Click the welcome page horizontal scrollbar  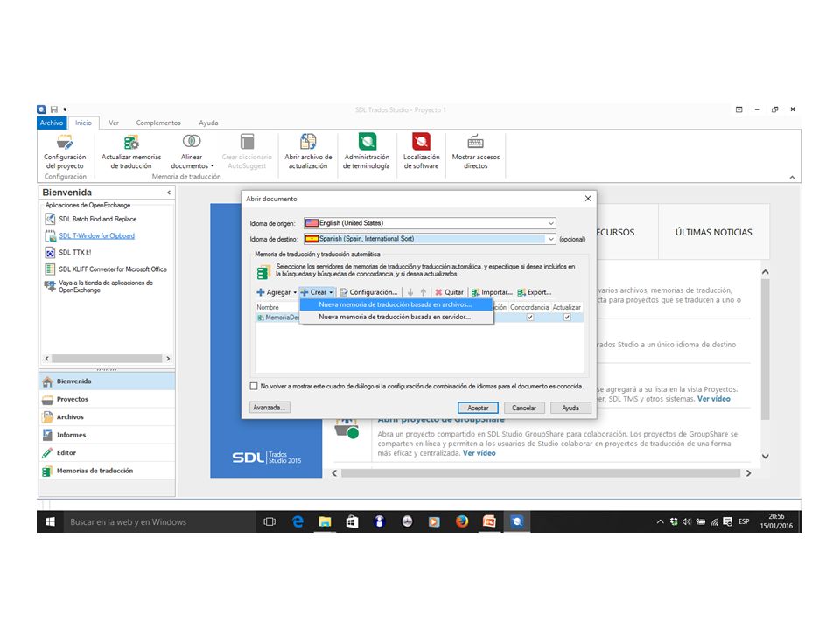(541, 473)
